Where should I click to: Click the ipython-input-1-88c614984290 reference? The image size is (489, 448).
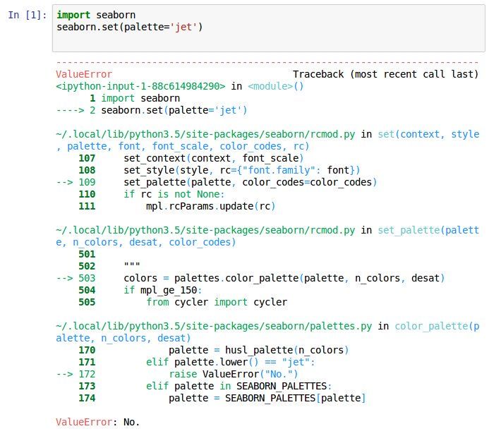(x=140, y=86)
